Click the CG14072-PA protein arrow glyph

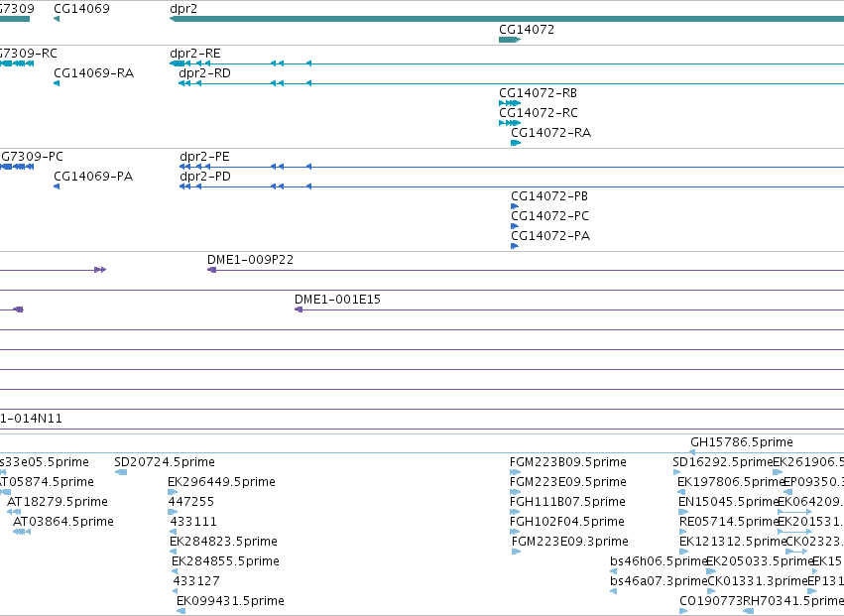(x=515, y=246)
